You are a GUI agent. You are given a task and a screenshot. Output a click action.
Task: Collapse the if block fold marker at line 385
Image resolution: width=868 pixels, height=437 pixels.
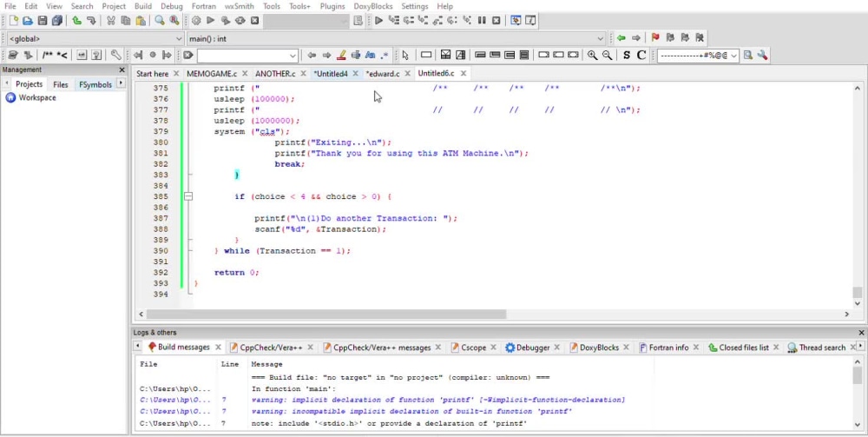pyautogui.click(x=188, y=196)
